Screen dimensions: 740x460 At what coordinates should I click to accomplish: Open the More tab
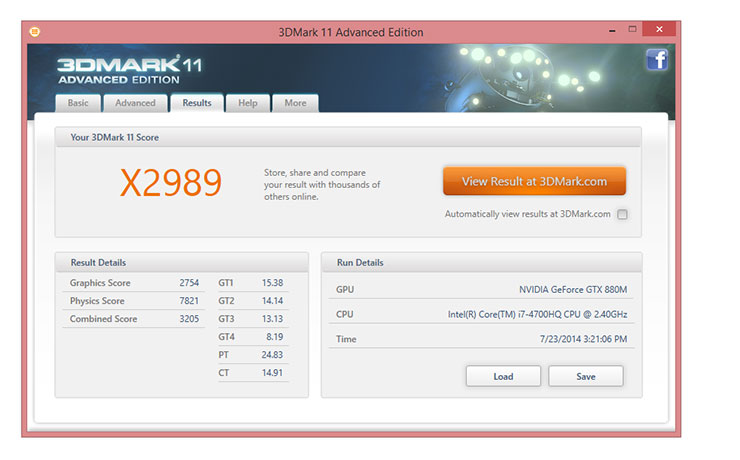295,103
